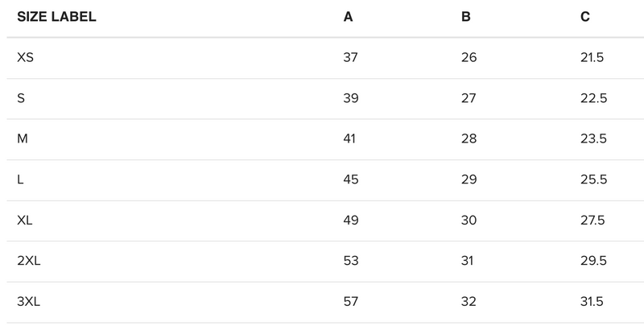Select the 3XL size label
Screen dimensions: 644x330
[x=28, y=302]
